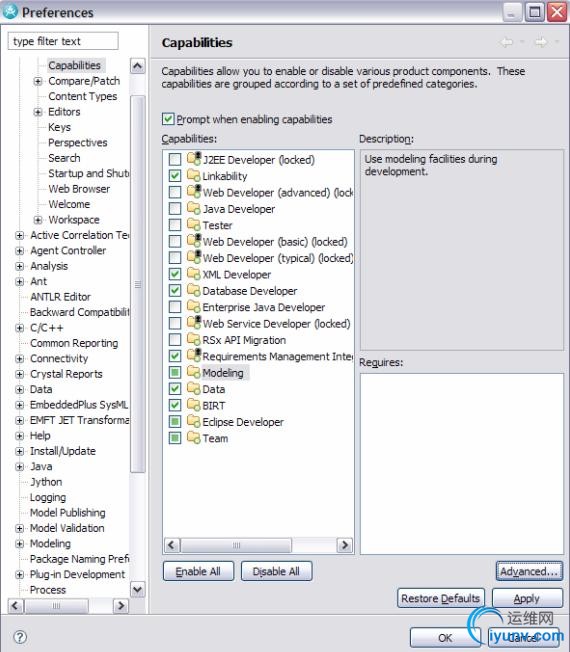Click the tree's vertical scrollbar down arrow

138,589
